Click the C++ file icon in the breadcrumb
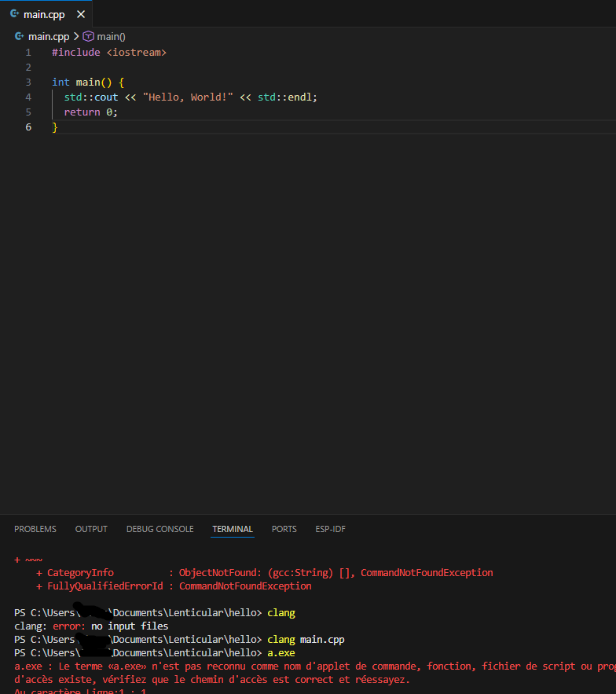 click(x=20, y=36)
